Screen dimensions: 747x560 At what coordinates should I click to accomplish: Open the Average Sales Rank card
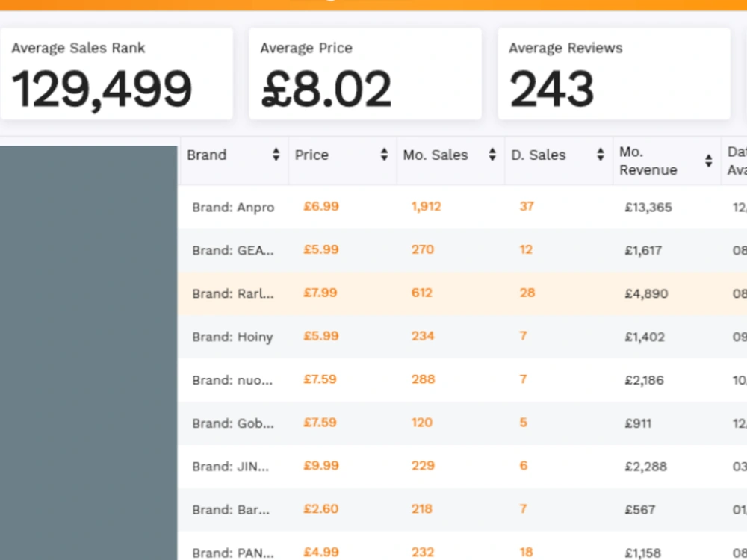pos(117,73)
